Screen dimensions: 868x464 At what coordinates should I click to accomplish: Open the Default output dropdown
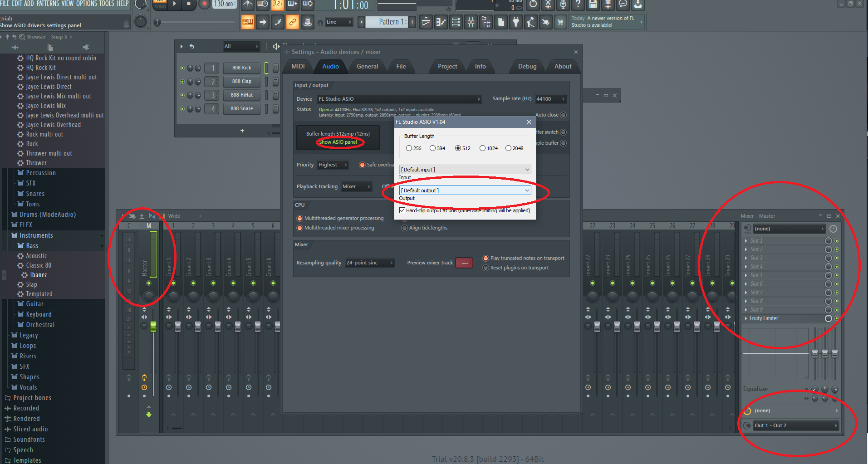coord(465,190)
